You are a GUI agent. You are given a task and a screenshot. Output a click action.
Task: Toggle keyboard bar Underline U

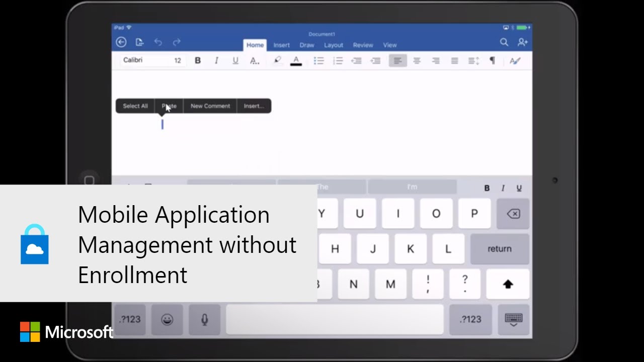tap(519, 188)
